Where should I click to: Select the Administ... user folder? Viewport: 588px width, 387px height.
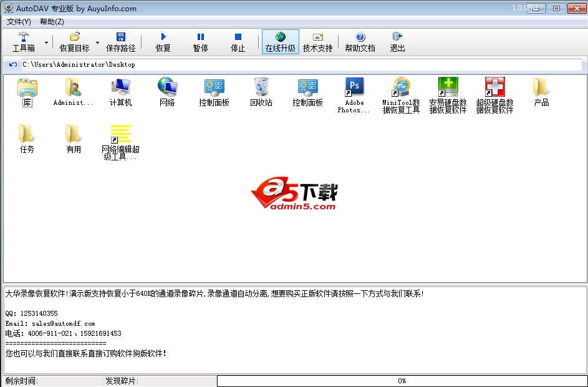(x=73, y=92)
